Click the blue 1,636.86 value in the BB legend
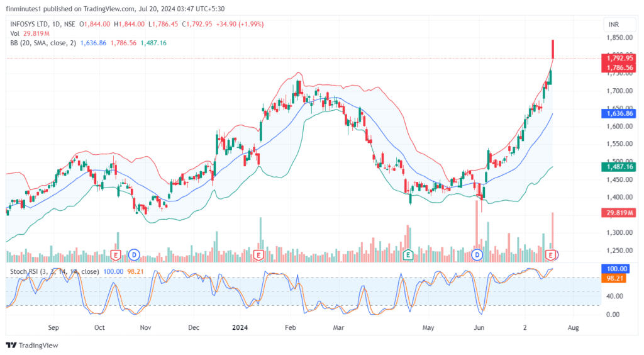This screenshot has height=355, width=644. [x=93, y=43]
